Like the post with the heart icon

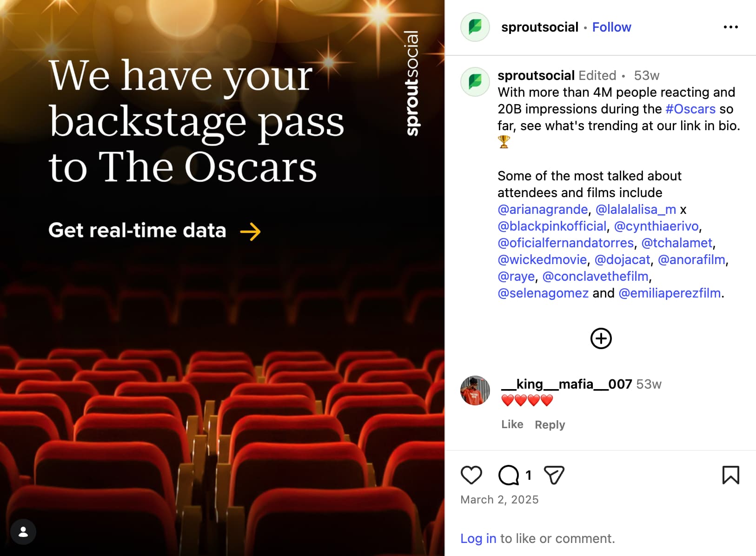click(x=471, y=475)
